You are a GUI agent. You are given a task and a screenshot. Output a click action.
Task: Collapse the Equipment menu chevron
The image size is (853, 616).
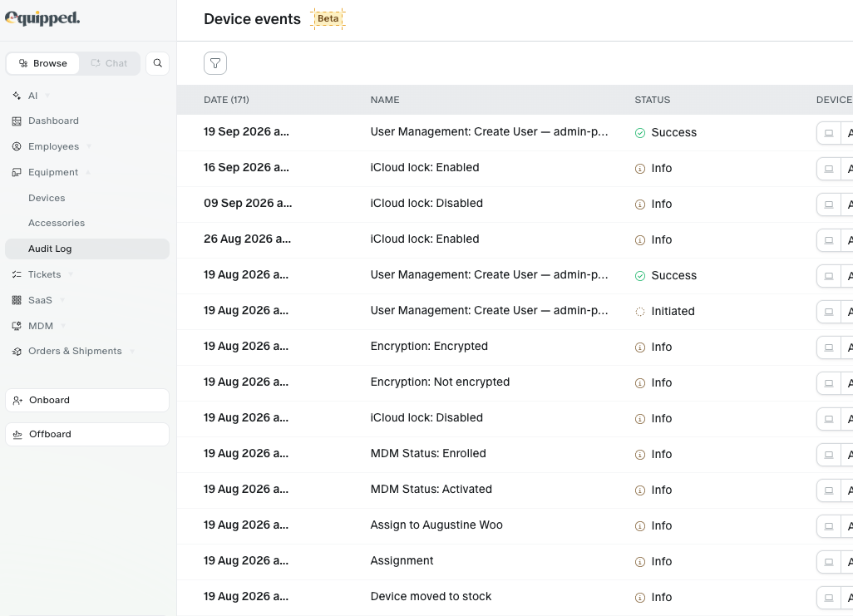click(87, 173)
